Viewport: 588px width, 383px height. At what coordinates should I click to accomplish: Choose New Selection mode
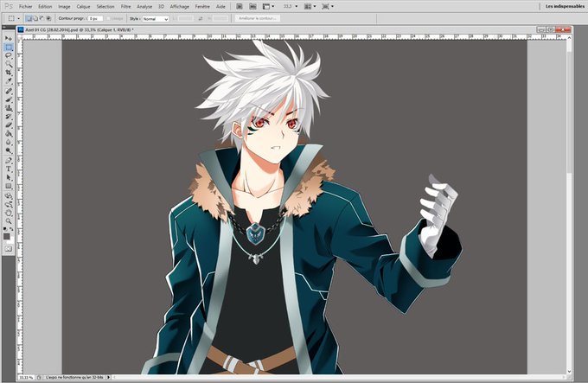pos(29,18)
